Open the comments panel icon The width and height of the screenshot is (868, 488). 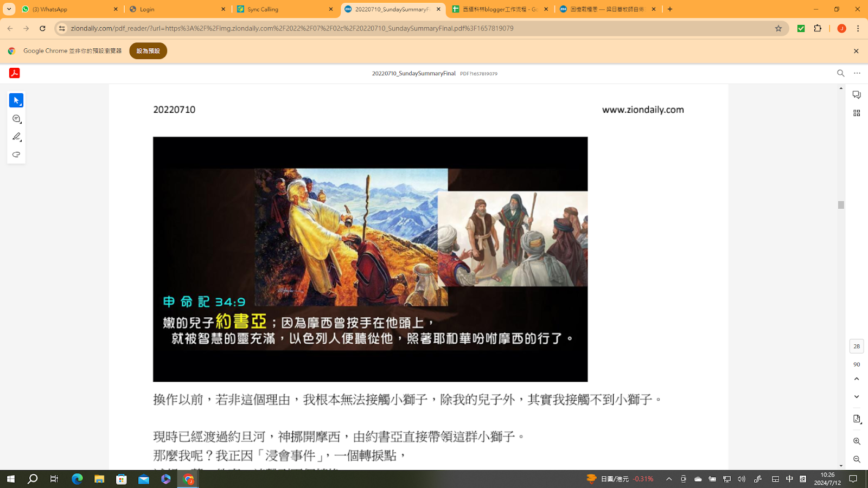click(857, 95)
